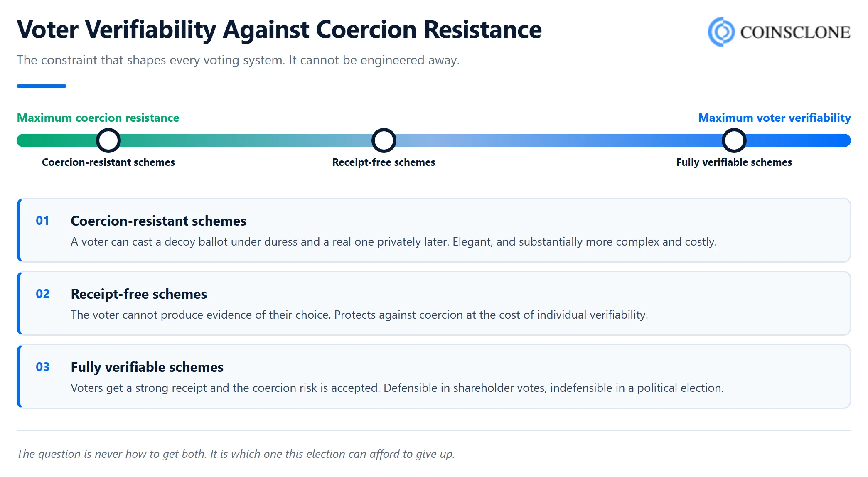The width and height of the screenshot is (868, 477).
Task: Click the Receipt-free schemes label under spectrum
Action: point(384,162)
